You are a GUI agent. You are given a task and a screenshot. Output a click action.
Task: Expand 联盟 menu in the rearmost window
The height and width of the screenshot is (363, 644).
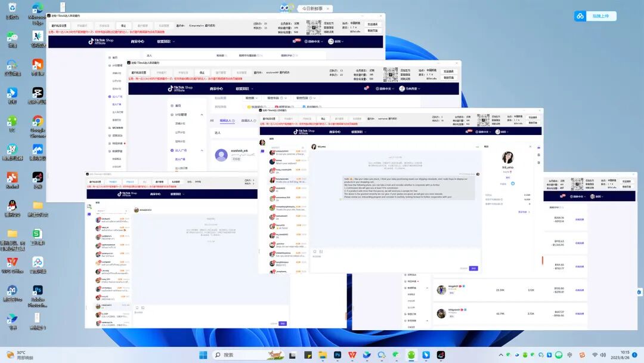click(x=166, y=42)
